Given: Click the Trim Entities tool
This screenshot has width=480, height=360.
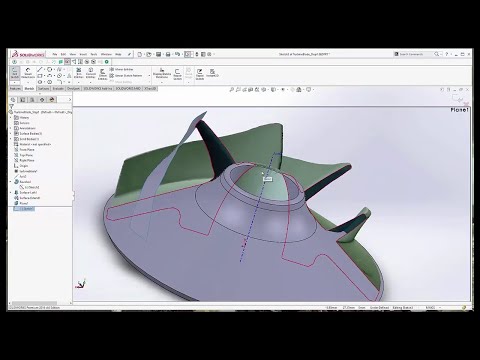Looking at the screenshot, I should tap(79, 73).
